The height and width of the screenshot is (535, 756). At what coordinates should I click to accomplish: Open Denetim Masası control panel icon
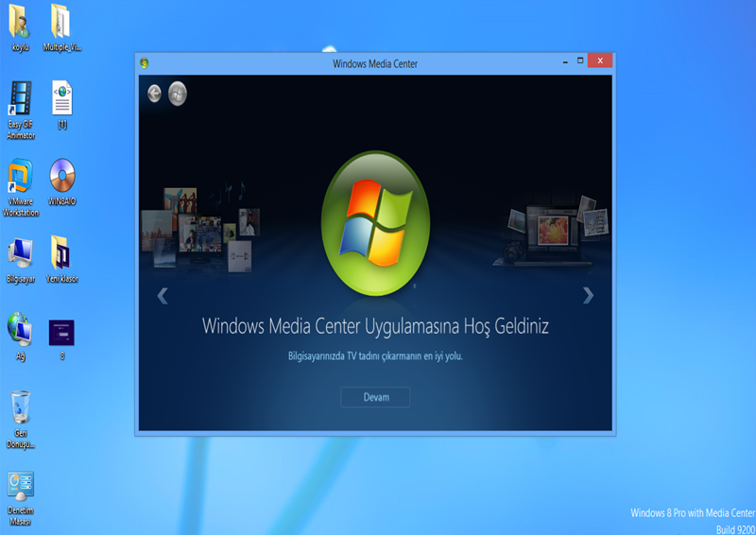21,498
